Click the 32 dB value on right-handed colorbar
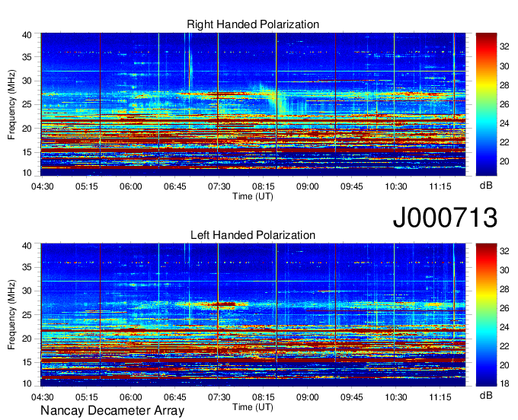 coord(504,47)
